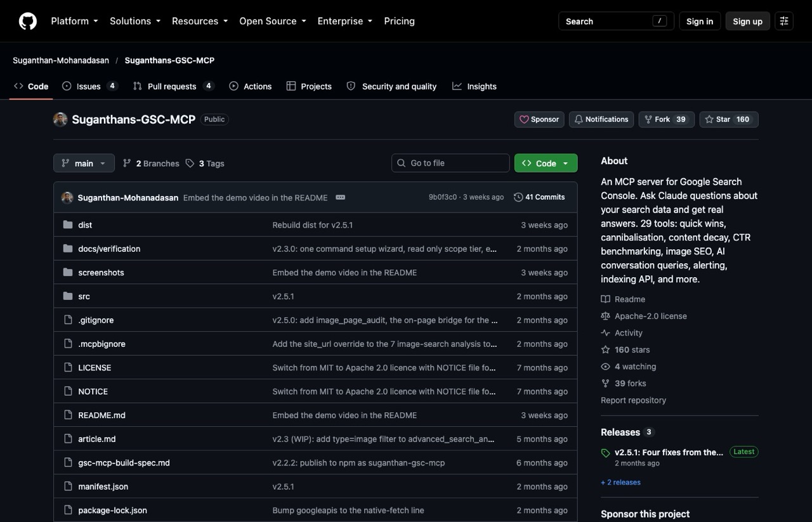Open the green Code dropdown
The image size is (812, 522).
click(546, 163)
